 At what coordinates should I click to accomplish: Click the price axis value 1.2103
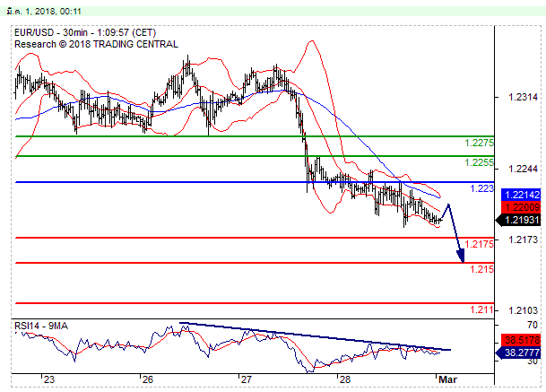tap(523, 310)
